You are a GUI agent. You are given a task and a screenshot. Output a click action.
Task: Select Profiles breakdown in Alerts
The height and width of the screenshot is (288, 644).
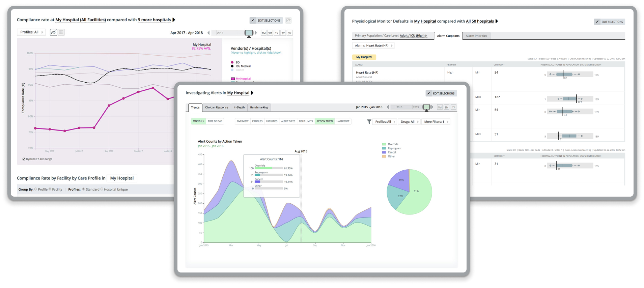pos(257,121)
